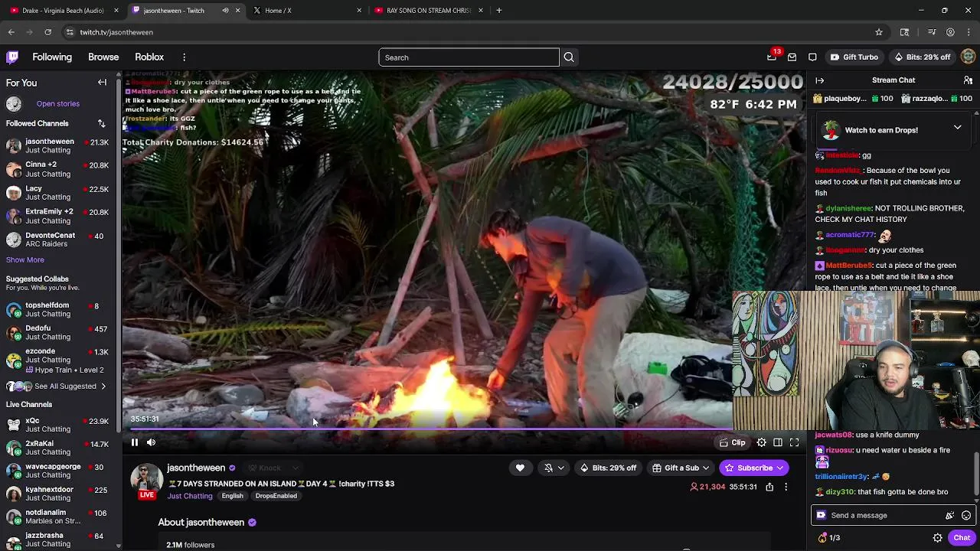The image size is (980, 551).
Task: Open the video player settings gear
Action: coord(761,442)
